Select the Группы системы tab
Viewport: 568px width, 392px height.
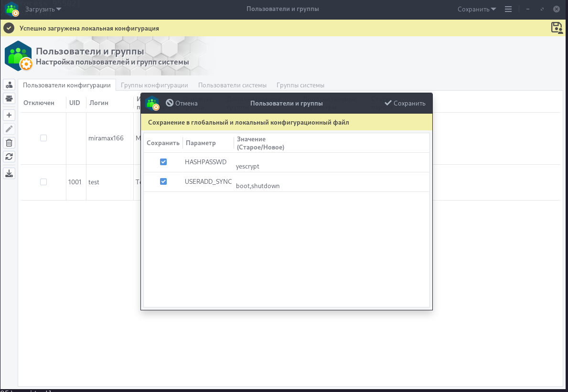(x=300, y=85)
